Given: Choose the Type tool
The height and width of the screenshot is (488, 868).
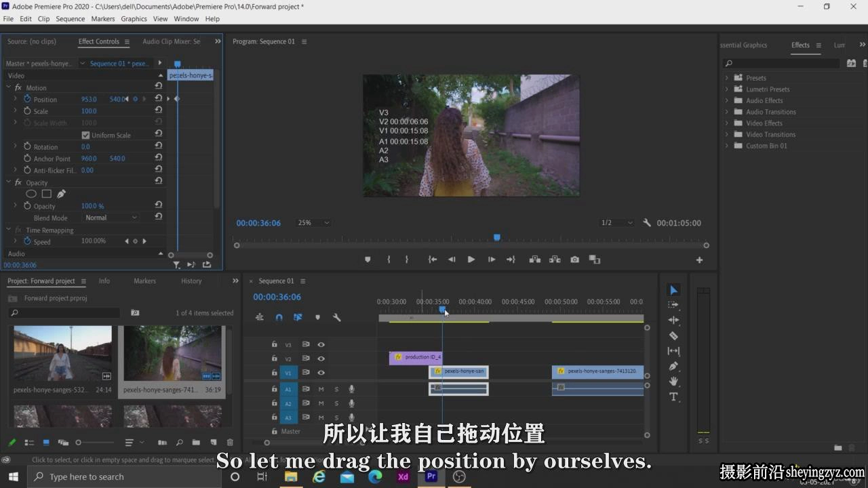Looking at the screenshot, I should (673, 396).
